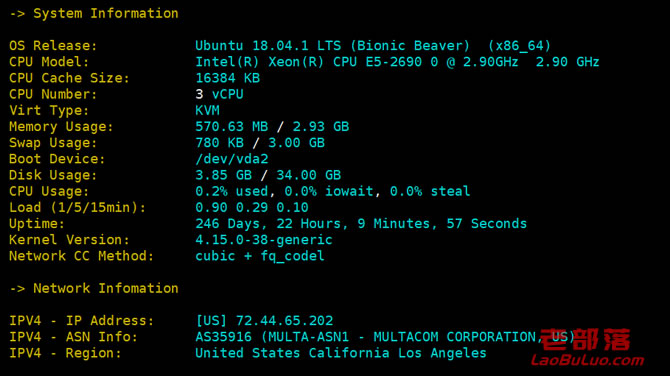670x376 pixels.
Task: Click the cubic + fq_codel value
Action: [260, 256]
